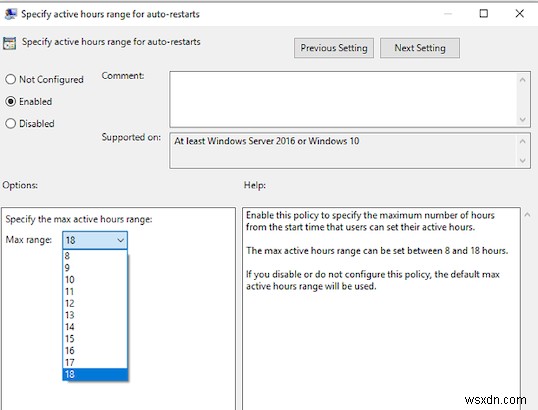Close the policy settings window
The image size is (538, 410).
(519, 14)
